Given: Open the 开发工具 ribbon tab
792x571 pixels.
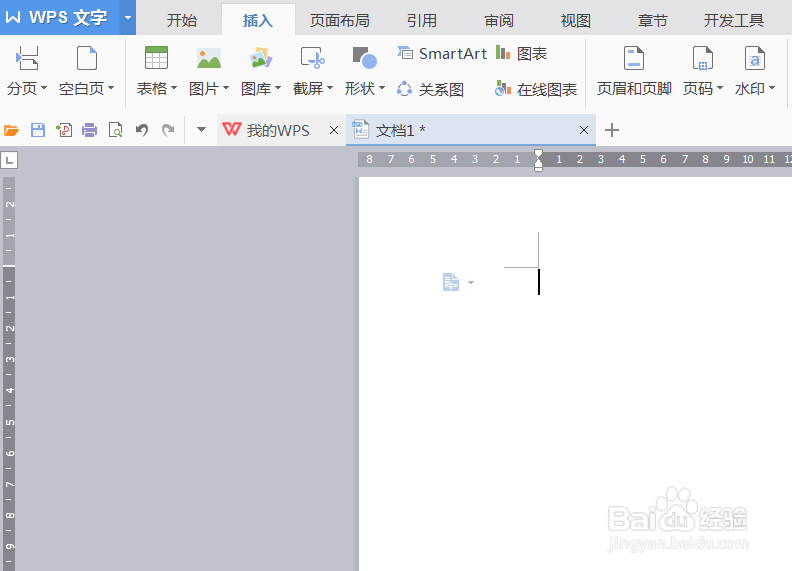Looking at the screenshot, I should click(x=733, y=21).
